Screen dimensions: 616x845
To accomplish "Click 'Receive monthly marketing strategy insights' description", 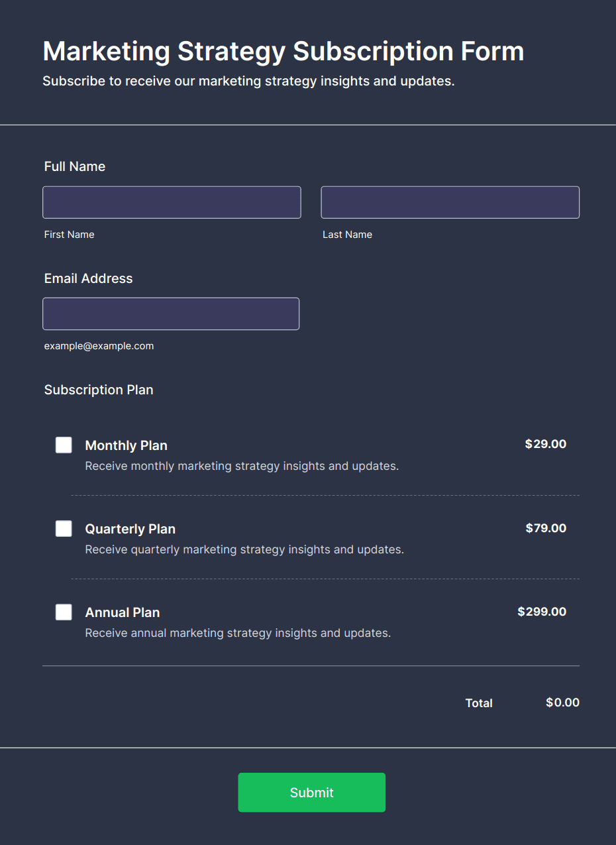I will click(x=242, y=466).
